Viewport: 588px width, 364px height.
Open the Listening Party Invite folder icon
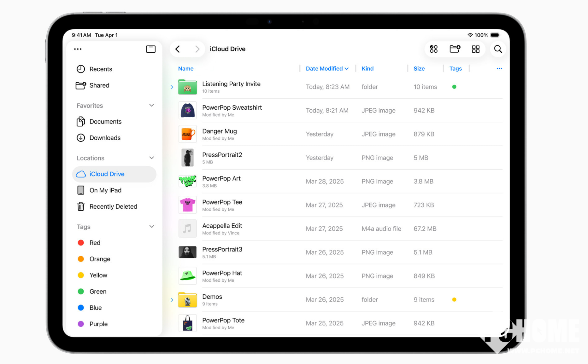click(x=187, y=87)
